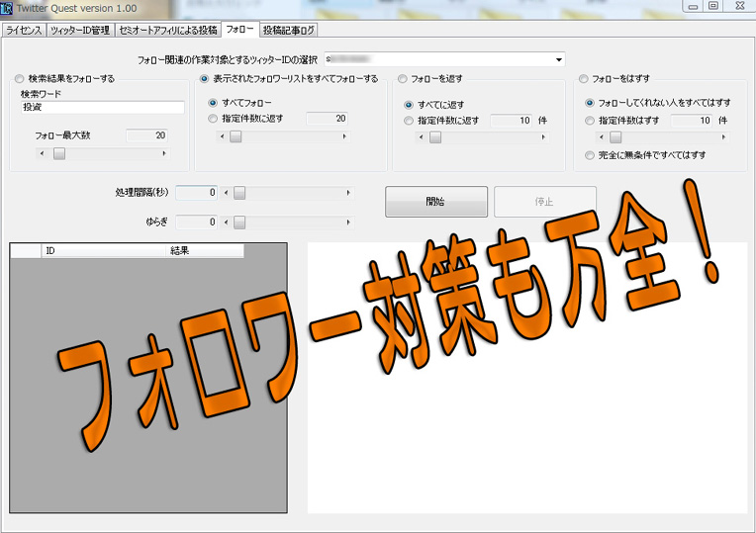The height and width of the screenshot is (533, 756).
Task: Click right arrow of 処理間隔 slider
Action: [348, 193]
